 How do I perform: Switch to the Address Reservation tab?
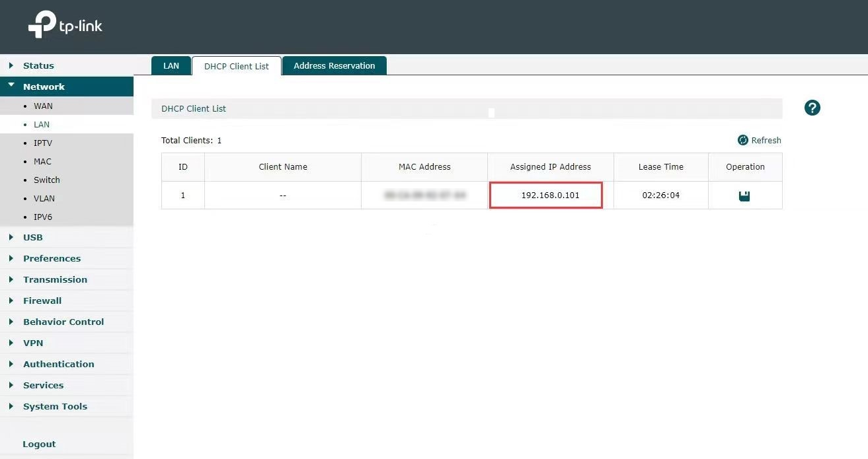(334, 65)
